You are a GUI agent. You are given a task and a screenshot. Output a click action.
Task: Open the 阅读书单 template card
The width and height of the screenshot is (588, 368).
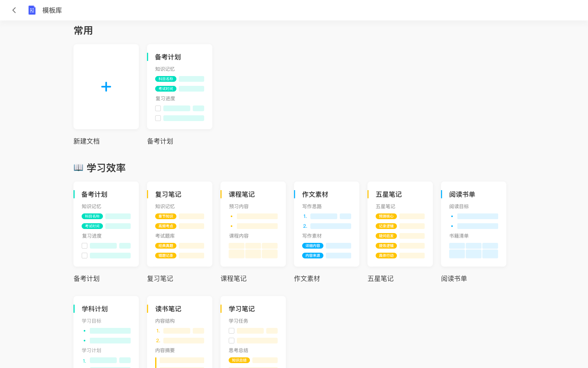474,224
